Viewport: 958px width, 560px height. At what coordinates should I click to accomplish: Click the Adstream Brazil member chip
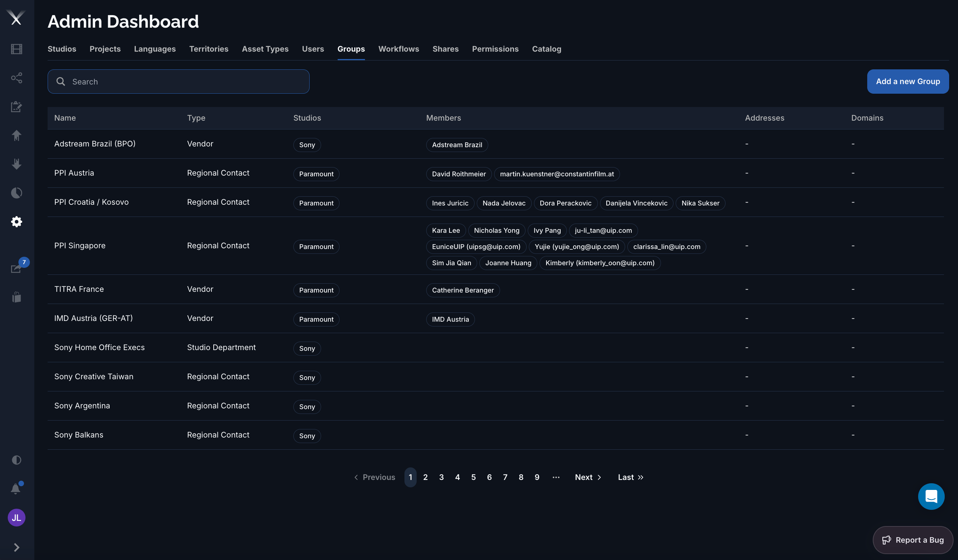pos(457,145)
